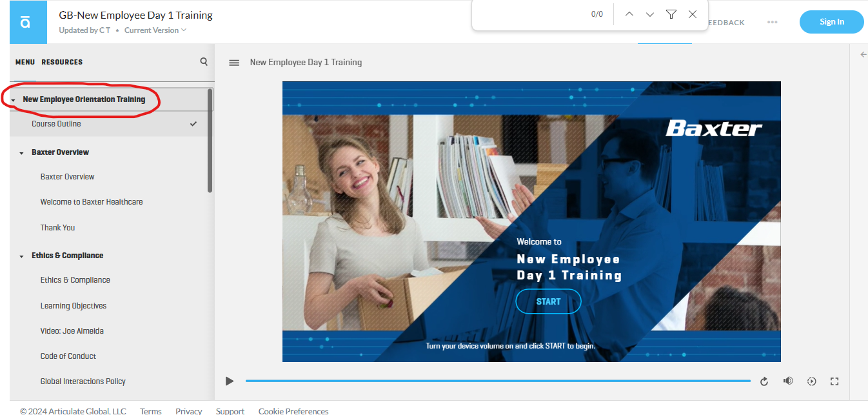Open the Terms footer link
Image resolution: width=868 pixels, height=415 pixels.
coord(151,411)
